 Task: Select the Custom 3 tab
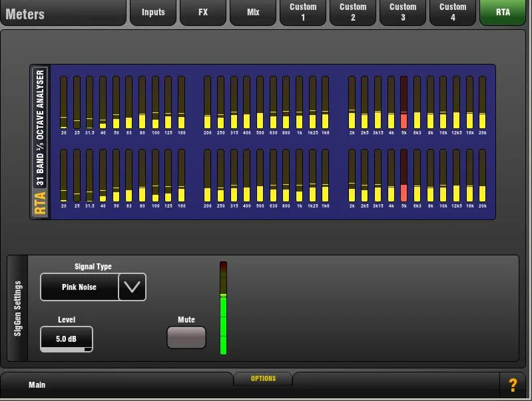[x=403, y=12]
